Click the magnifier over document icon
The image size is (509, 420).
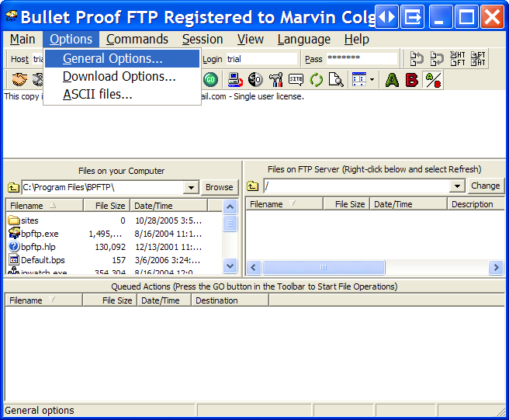[336, 79]
